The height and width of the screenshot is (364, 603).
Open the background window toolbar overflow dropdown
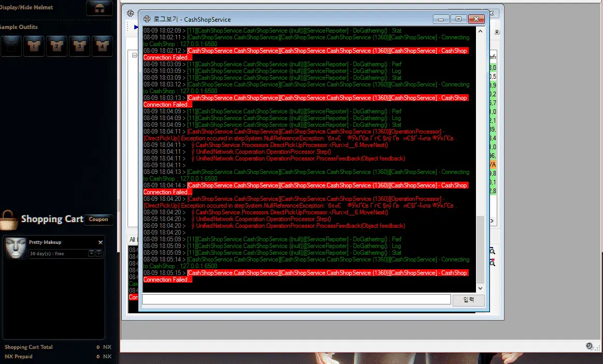click(497, 32)
